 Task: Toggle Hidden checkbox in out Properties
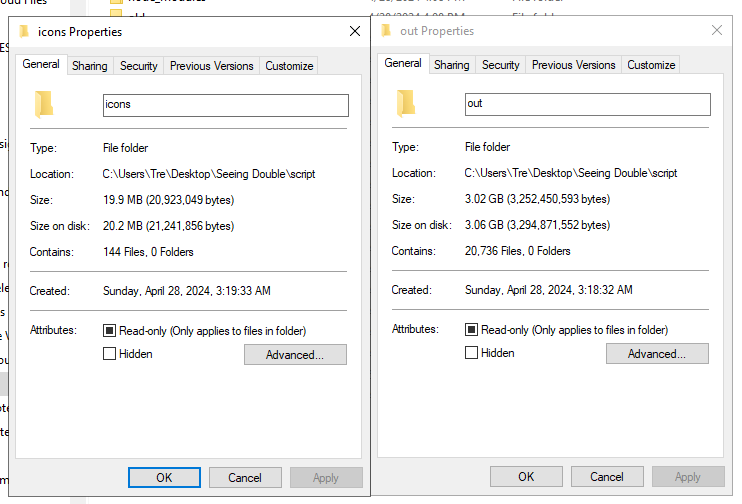pos(471,353)
